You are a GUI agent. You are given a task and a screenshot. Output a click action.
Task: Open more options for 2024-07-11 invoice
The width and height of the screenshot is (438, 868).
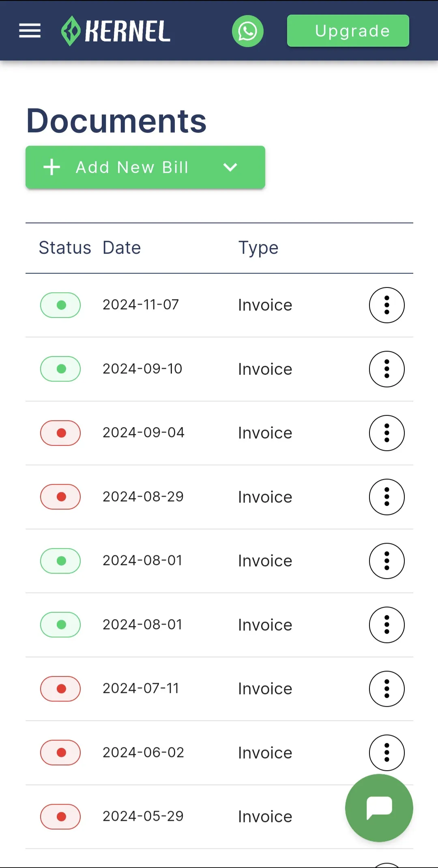[x=387, y=689]
